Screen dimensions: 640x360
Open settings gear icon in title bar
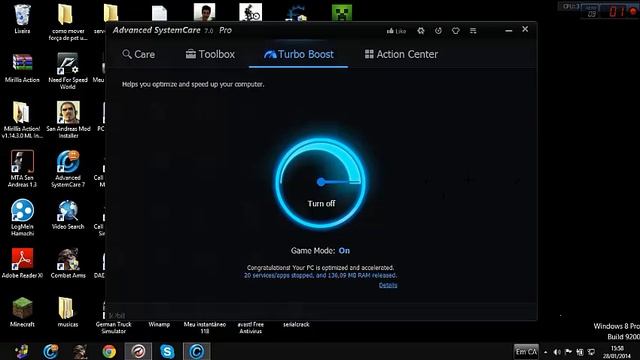pos(421,31)
